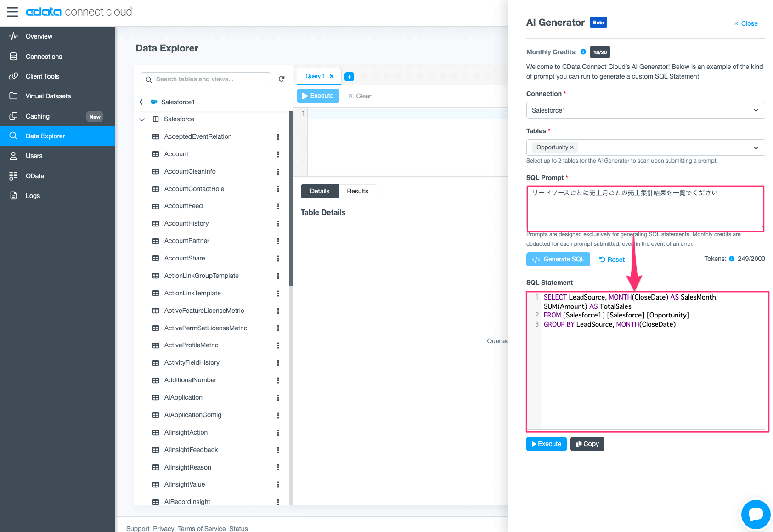Screen dimensions: 773x532
Task: Switch to the Results tab
Action: (x=357, y=192)
